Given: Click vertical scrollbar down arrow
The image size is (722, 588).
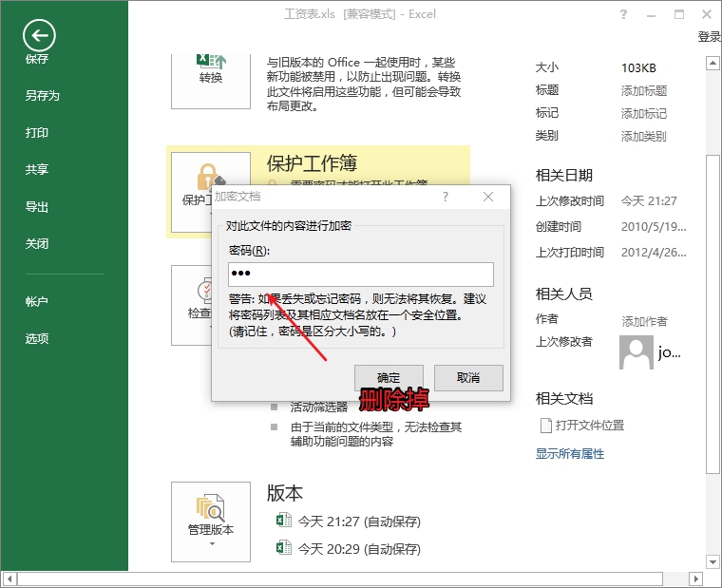Looking at the screenshot, I should pyautogui.click(x=712, y=561).
